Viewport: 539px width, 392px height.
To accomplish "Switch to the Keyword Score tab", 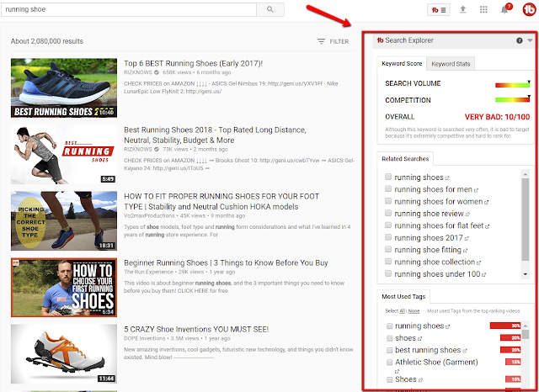I will (x=402, y=63).
